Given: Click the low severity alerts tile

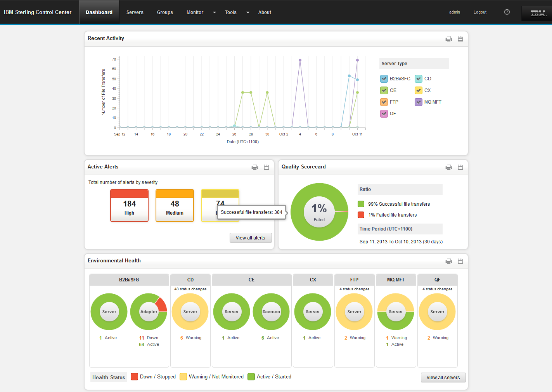Looking at the screenshot, I should pyautogui.click(x=220, y=206).
